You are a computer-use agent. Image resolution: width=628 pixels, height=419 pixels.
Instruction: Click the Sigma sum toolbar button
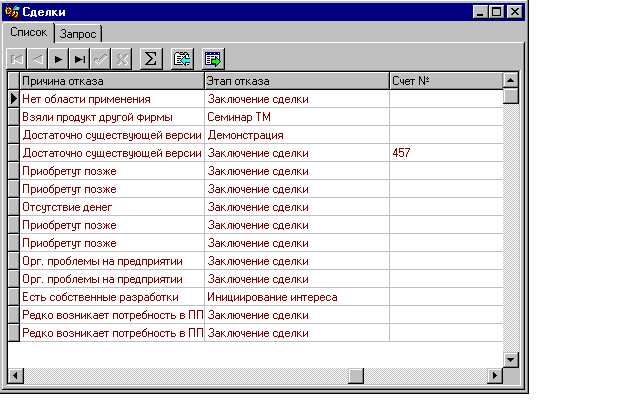(x=151, y=59)
